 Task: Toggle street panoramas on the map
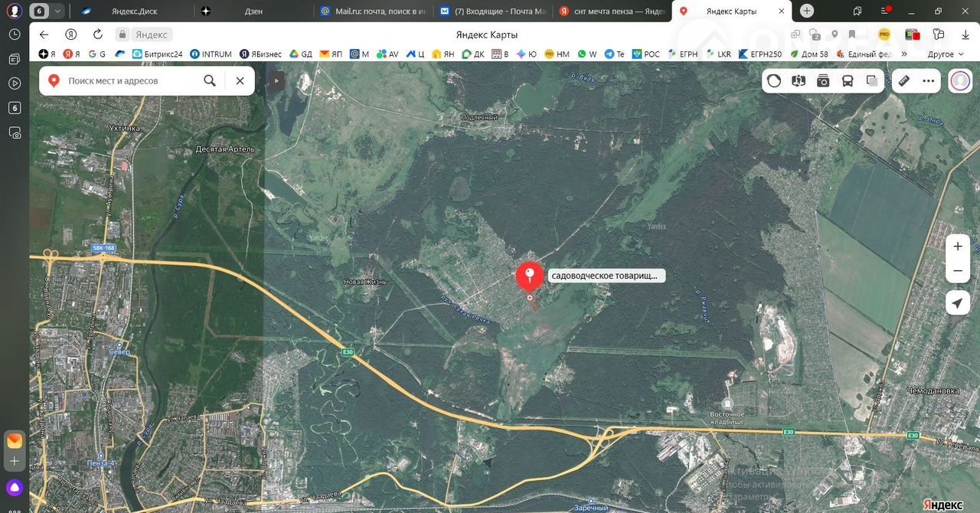799,81
